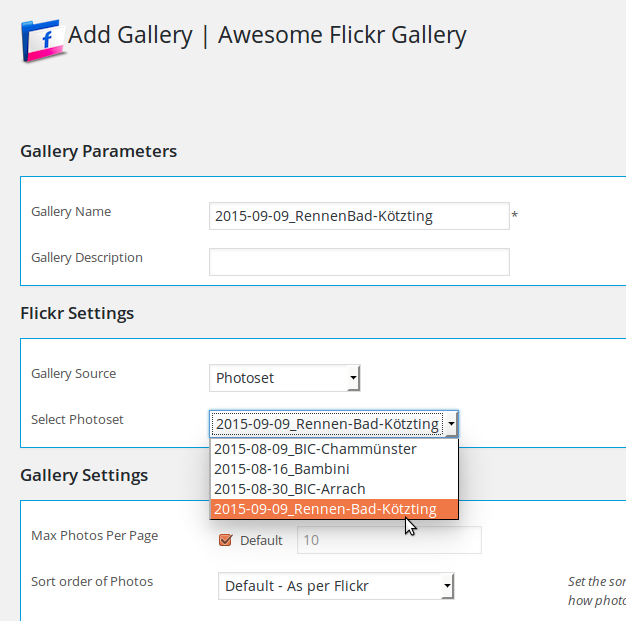Click the Awesome Flickr Gallery folder icon
The height and width of the screenshot is (621, 626).
(x=44, y=40)
